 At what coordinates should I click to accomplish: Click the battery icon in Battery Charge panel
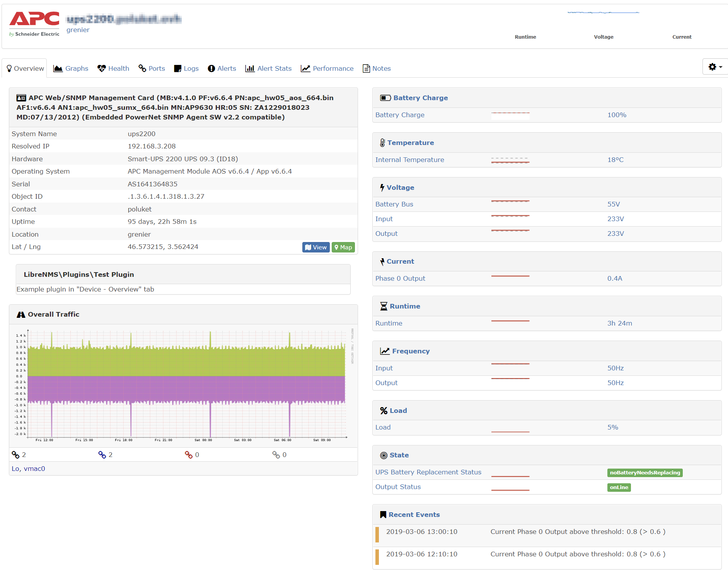coord(385,98)
